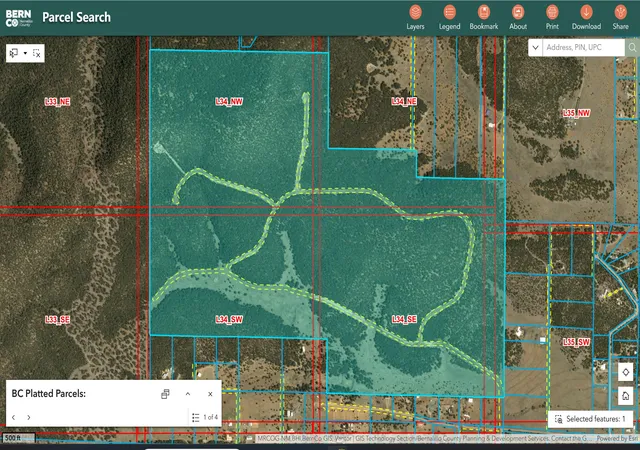
Task: Click the L34_NE map label
Action: pyautogui.click(x=404, y=102)
